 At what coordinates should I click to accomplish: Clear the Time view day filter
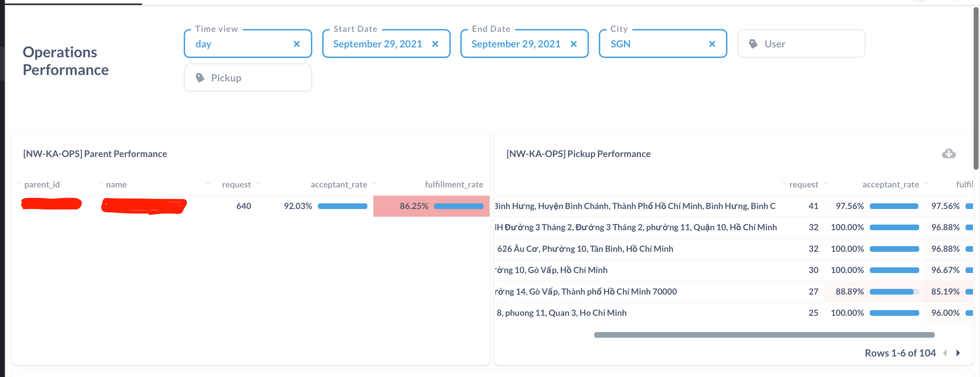(297, 44)
